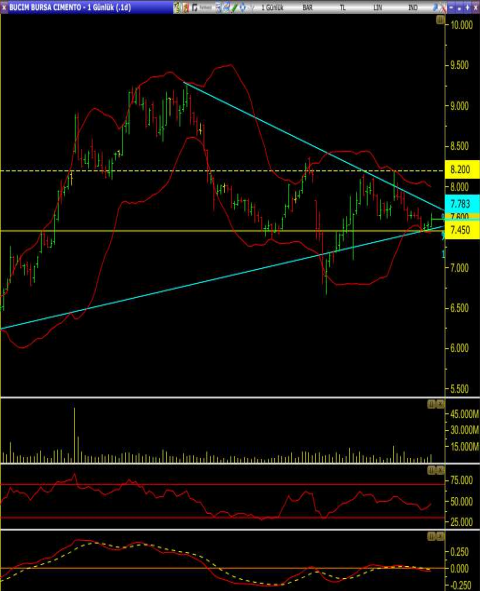480x591 pixels.
Task: Click the 25.000 RSI axis value
Action: point(461,522)
